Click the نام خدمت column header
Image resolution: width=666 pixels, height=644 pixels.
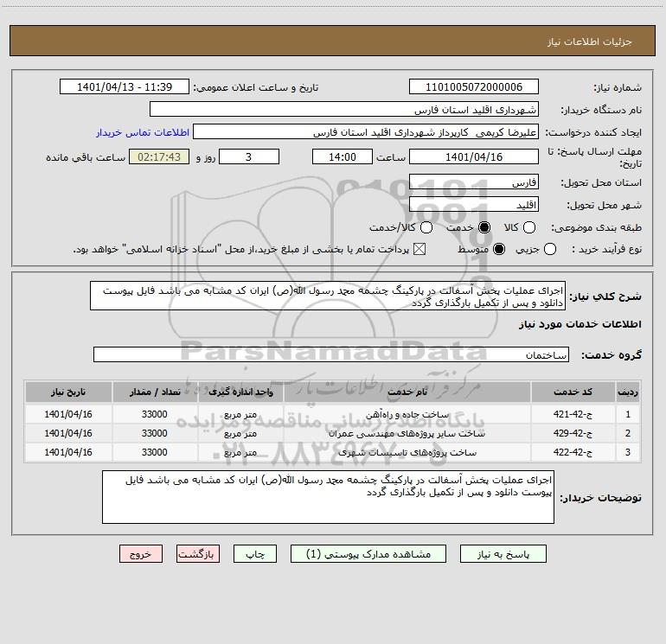[x=407, y=392]
